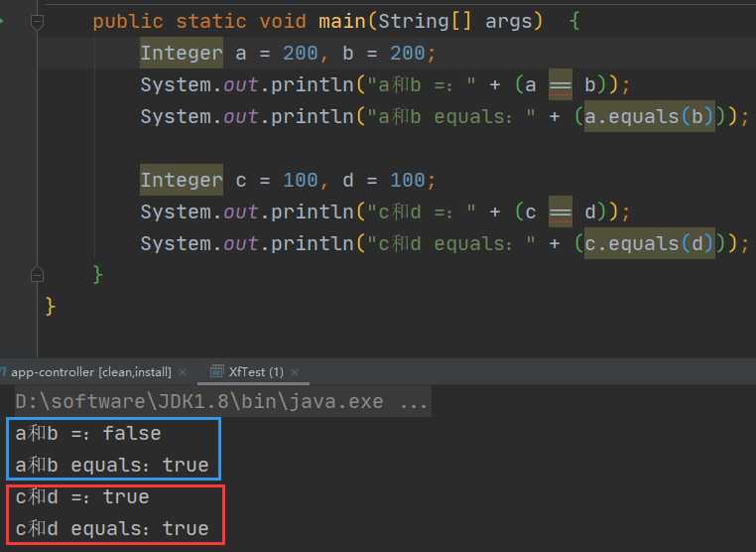
Task: Switch to the XfTest (1) run tab
Action: (256, 371)
